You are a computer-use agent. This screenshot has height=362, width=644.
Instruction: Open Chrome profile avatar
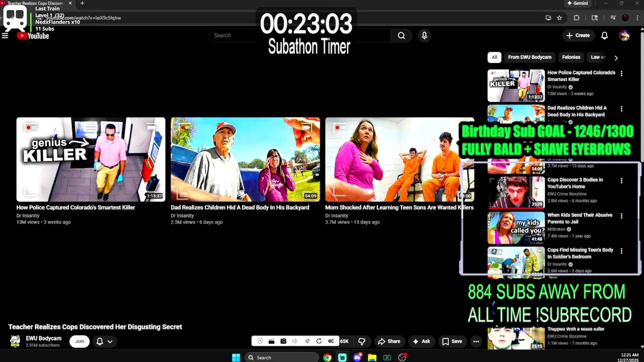[625, 18]
